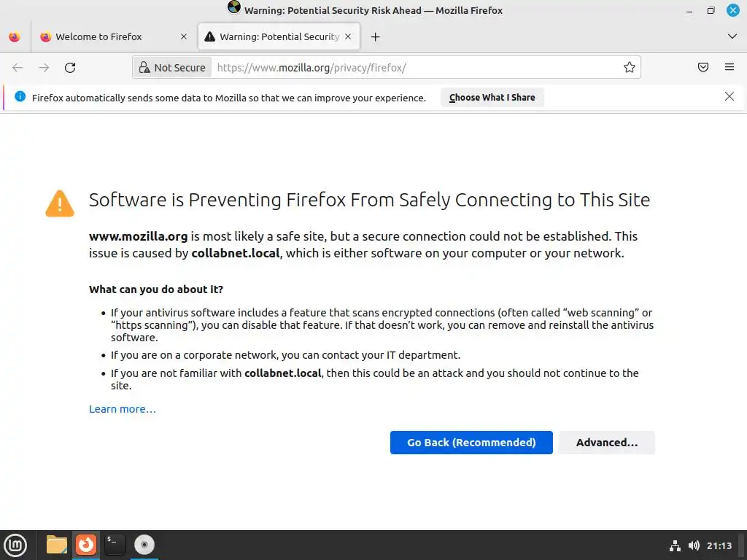Click Go Back (Recommended) button

coord(471,443)
